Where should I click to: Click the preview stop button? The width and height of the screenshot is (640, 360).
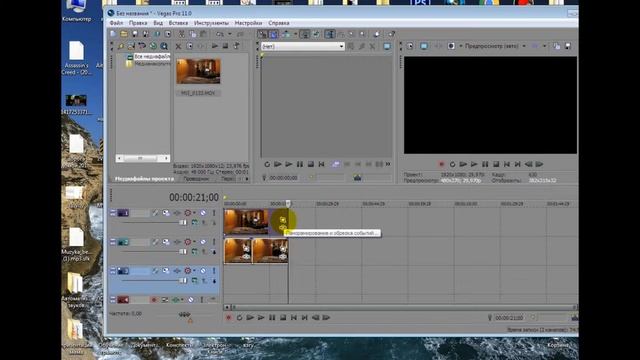point(496,164)
